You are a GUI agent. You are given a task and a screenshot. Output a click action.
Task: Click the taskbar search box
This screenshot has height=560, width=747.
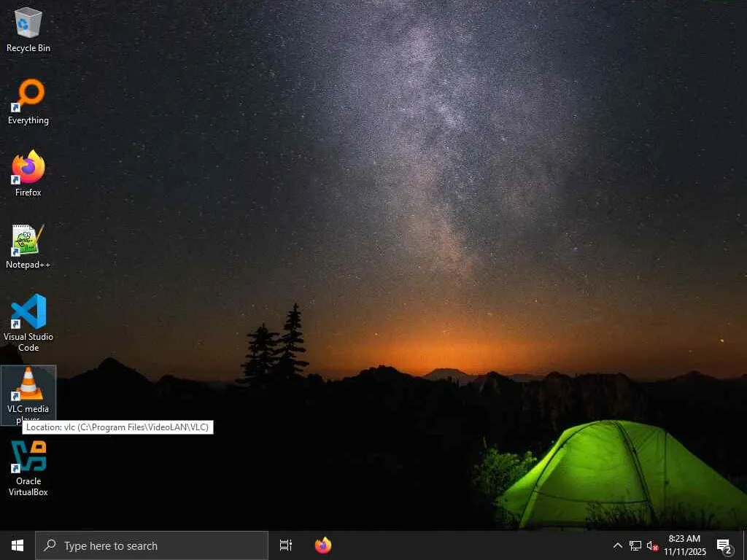(152, 545)
